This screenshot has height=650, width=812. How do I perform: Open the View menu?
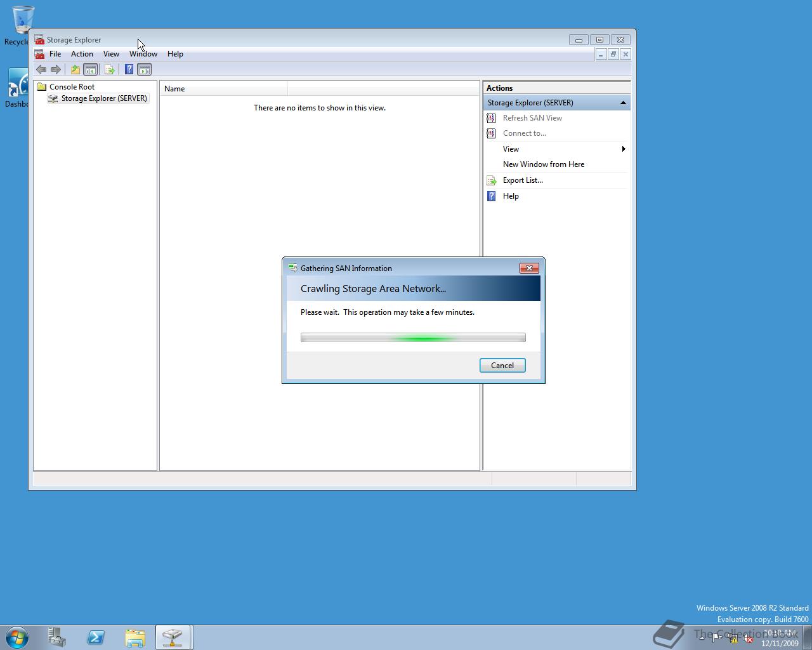[x=111, y=54]
